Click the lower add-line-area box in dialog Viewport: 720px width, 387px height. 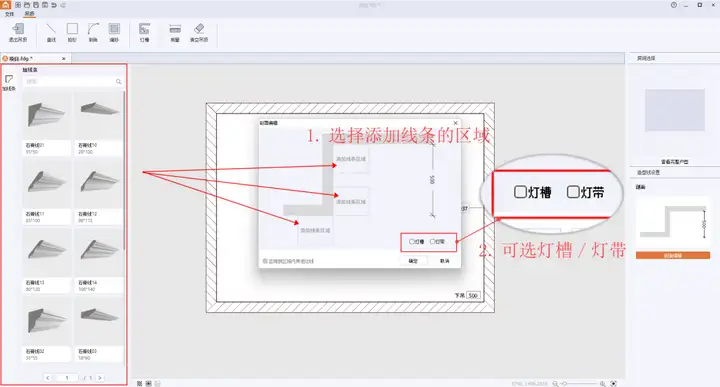tap(315, 230)
